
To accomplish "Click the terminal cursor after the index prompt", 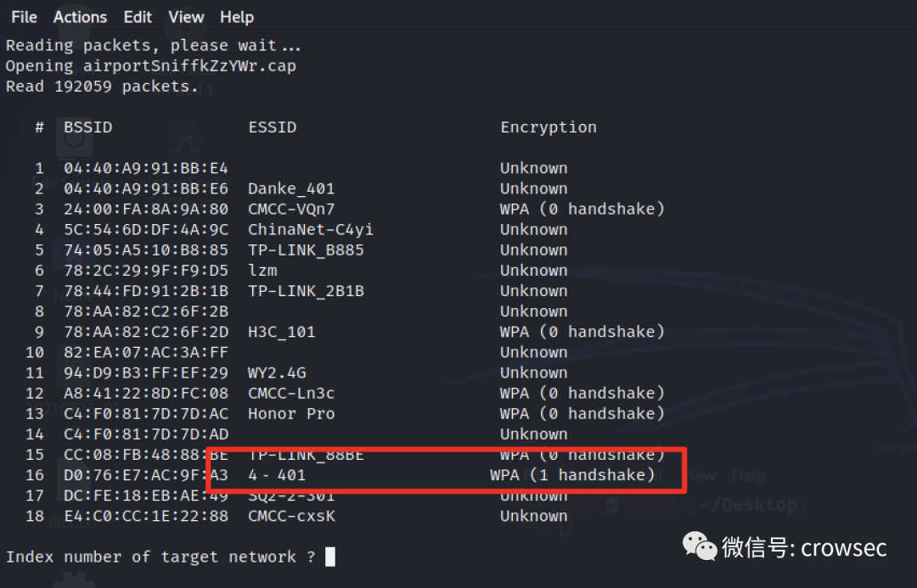I will [330, 557].
